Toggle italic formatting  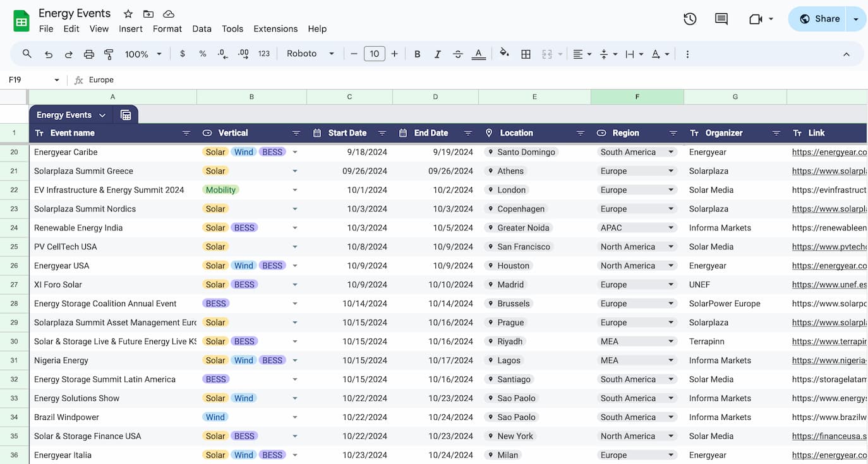point(437,54)
